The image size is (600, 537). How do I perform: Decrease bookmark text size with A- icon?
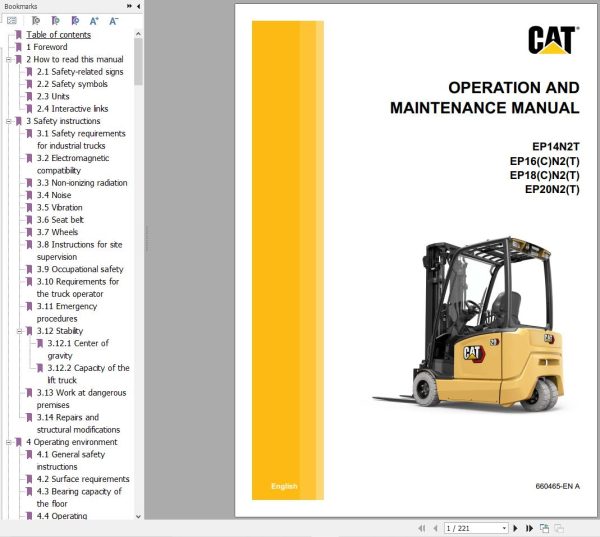pyautogui.click(x=114, y=21)
